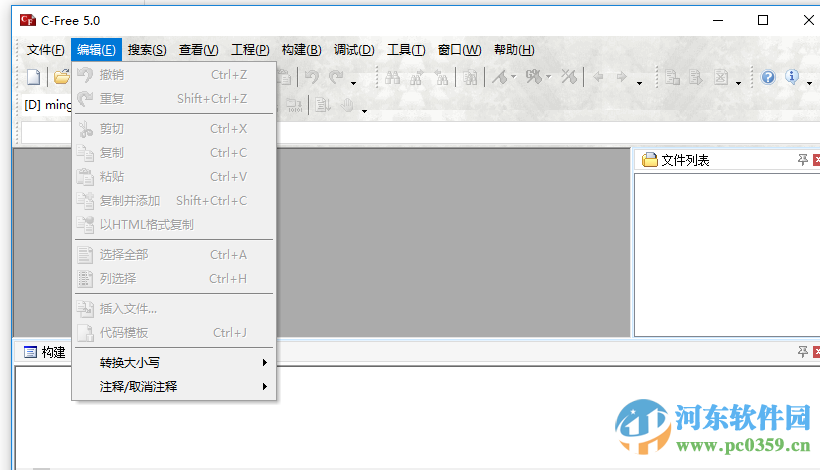Choose 代码模板 Ctrl+J menu entry

pyautogui.click(x=174, y=333)
